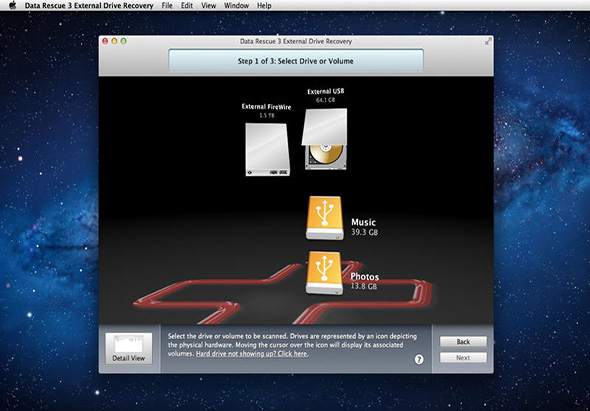Viewport: 590px width, 411px height.
Task: Open the View menu
Action: [x=208, y=6]
